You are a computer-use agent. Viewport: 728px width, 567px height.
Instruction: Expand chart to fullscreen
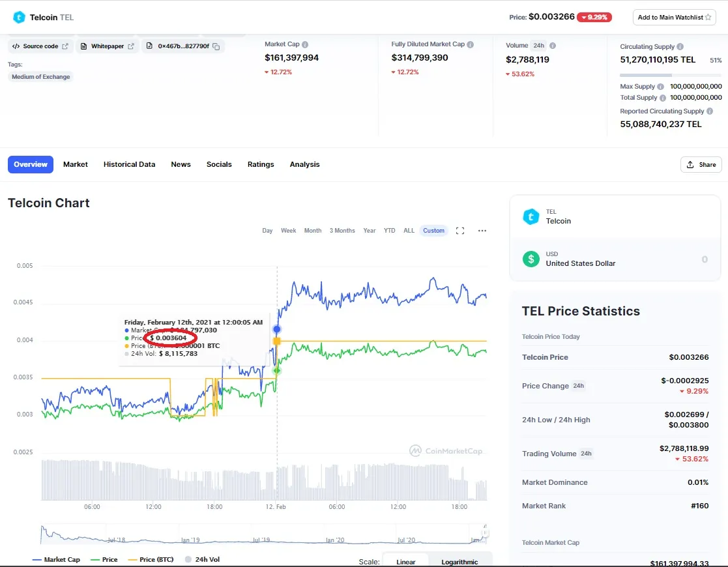460,231
